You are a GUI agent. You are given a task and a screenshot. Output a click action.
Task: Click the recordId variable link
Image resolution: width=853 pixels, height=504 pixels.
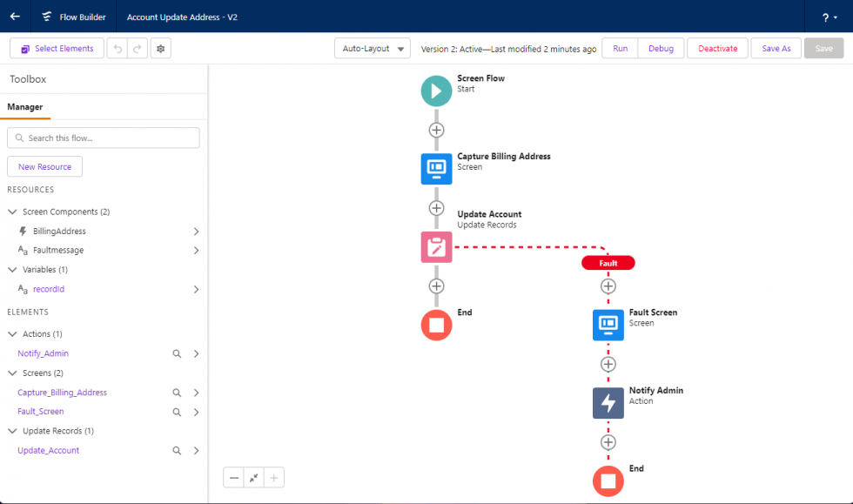[x=49, y=289]
